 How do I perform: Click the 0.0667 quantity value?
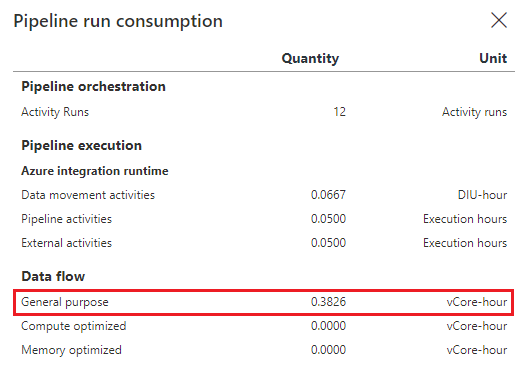[x=328, y=195]
